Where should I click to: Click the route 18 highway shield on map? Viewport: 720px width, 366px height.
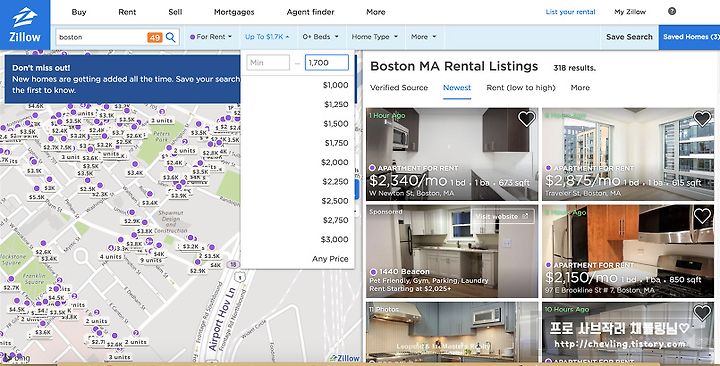click(x=233, y=265)
